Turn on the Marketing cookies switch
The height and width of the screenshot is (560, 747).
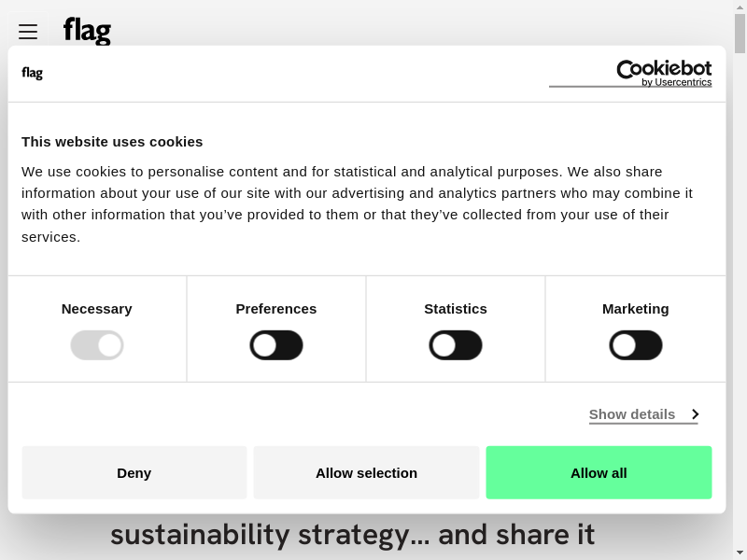pyautogui.click(x=636, y=345)
